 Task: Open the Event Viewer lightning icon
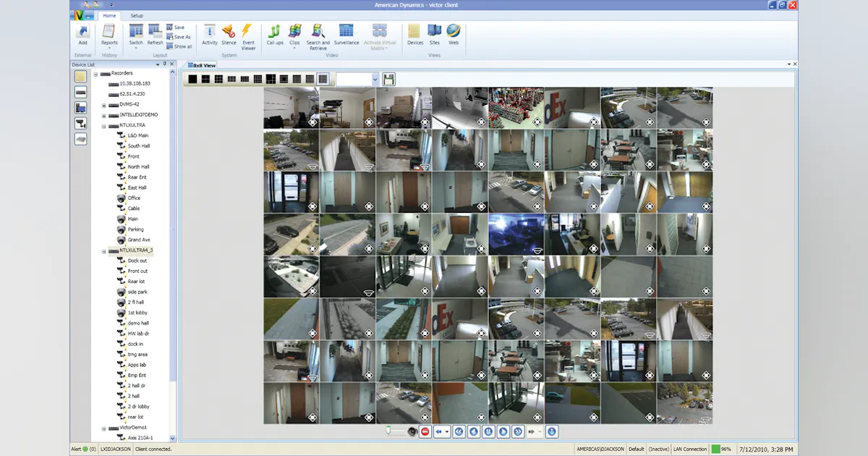[x=247, y=31]
